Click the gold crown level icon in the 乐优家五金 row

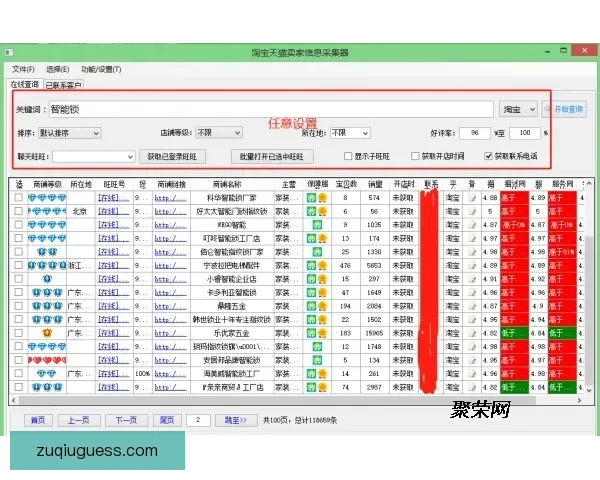tap(47, 333)
